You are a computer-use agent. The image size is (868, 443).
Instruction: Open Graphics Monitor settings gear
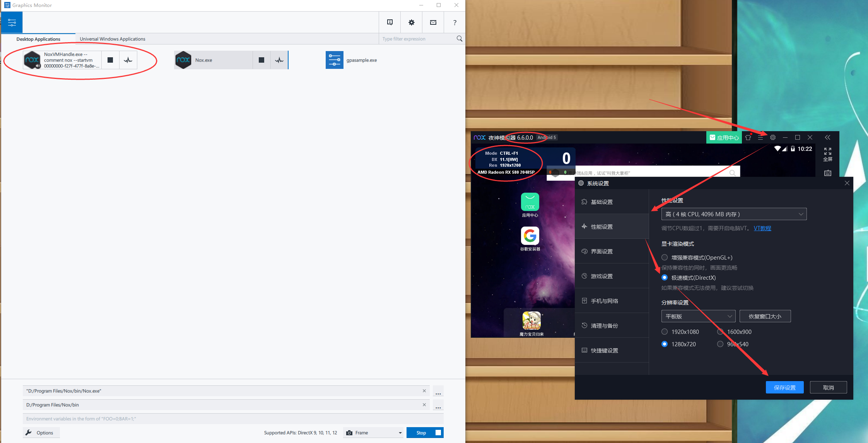point(412,22)
